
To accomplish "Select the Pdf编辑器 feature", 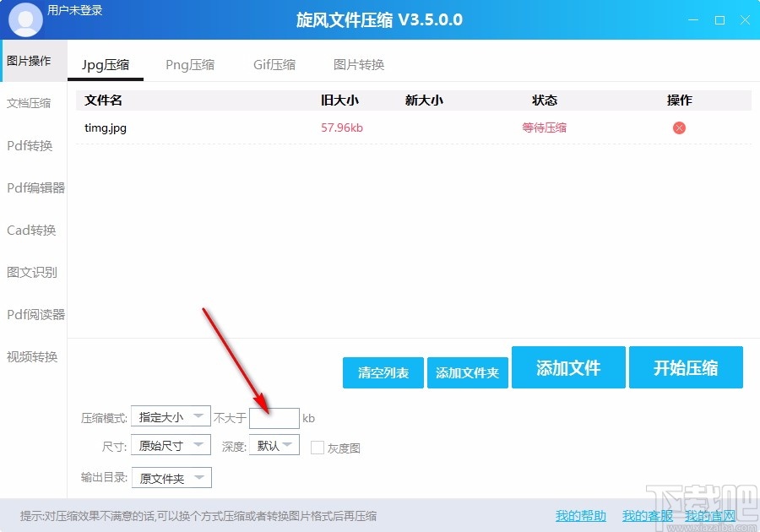I will click(33, 187).
